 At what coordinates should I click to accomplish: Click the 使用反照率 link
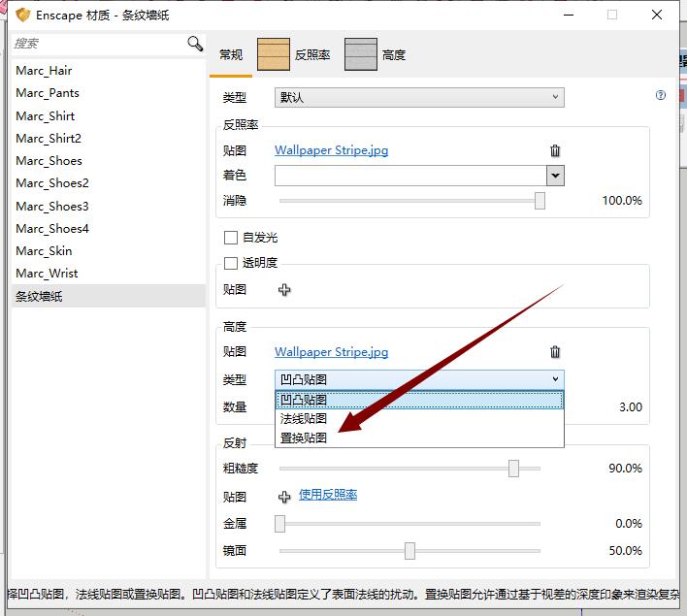(x=328, y=495)
